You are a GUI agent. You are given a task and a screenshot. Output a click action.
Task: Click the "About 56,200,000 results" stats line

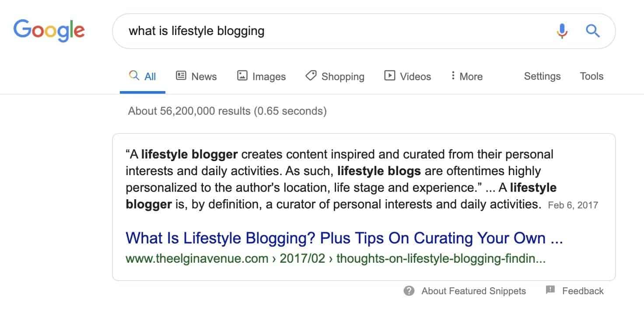pyautogui.click(x=227, y=111)
